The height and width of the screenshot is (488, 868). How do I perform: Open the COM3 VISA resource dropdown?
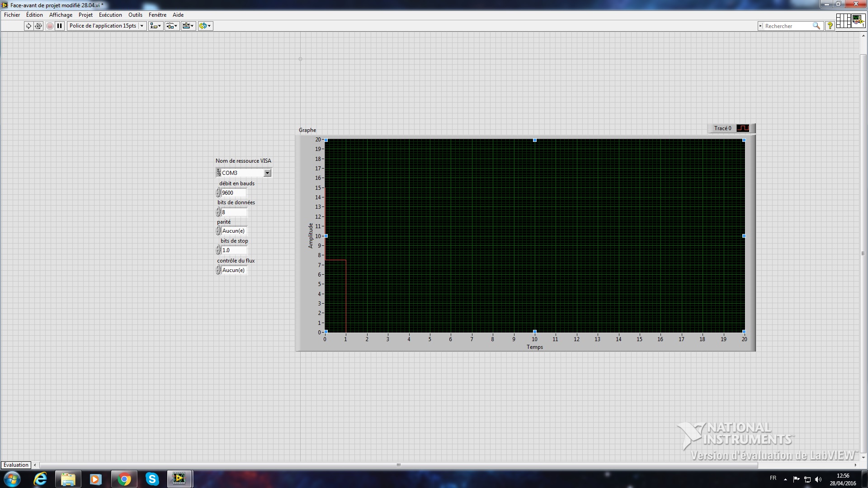[267, 173]
